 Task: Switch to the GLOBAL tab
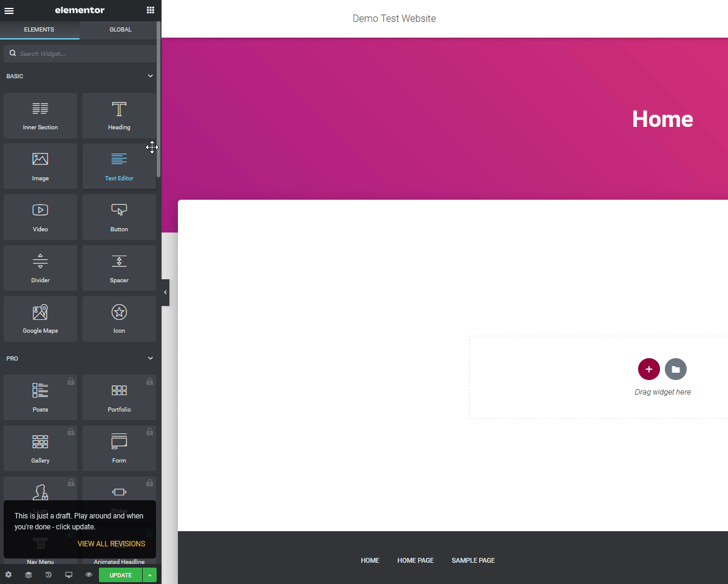pos(120,30)
